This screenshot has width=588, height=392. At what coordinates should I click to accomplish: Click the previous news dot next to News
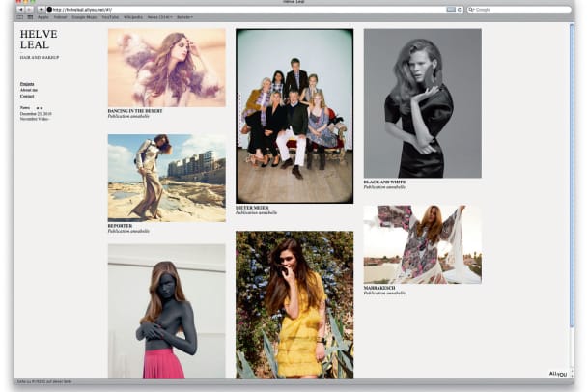[37, 108]
